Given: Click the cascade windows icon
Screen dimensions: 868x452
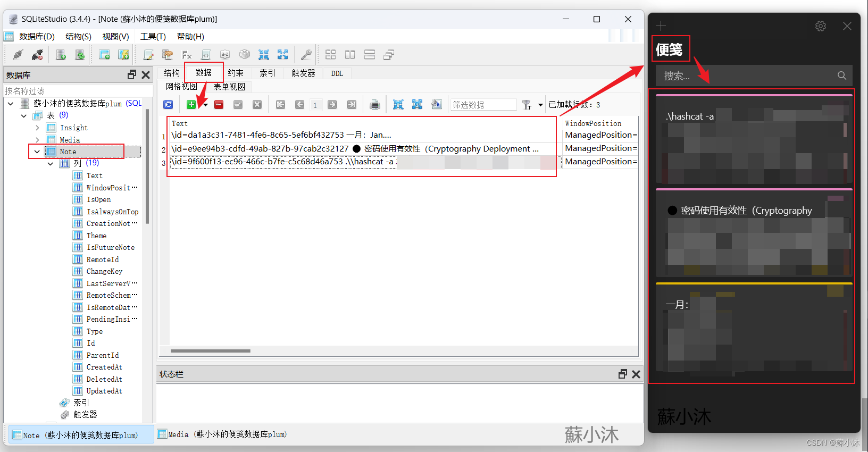Looking at the screenshot, I should click(x=389, y=55).
